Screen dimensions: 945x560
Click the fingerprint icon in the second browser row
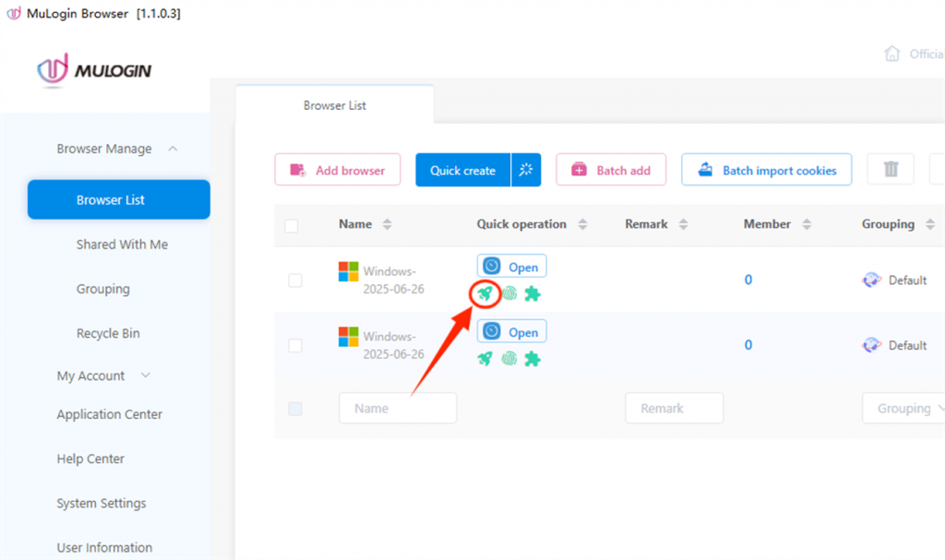click(x=509, y=359)
